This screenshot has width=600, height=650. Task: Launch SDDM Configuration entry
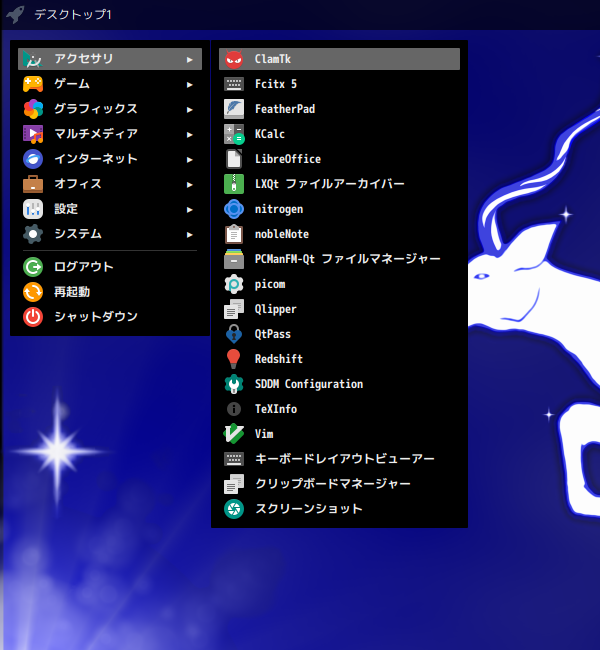(x=339, y=384)
